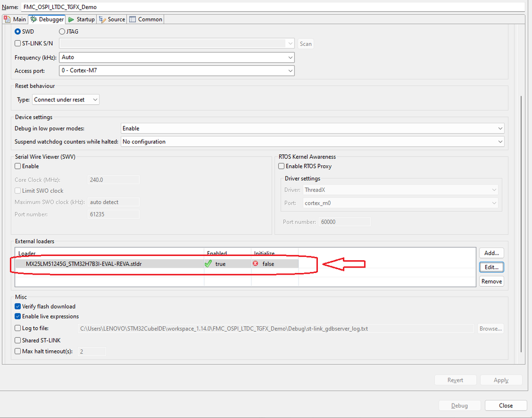This screenshot has height=418, width=532.
Task: Open the Startup tab
Action: tap(81, 19)
